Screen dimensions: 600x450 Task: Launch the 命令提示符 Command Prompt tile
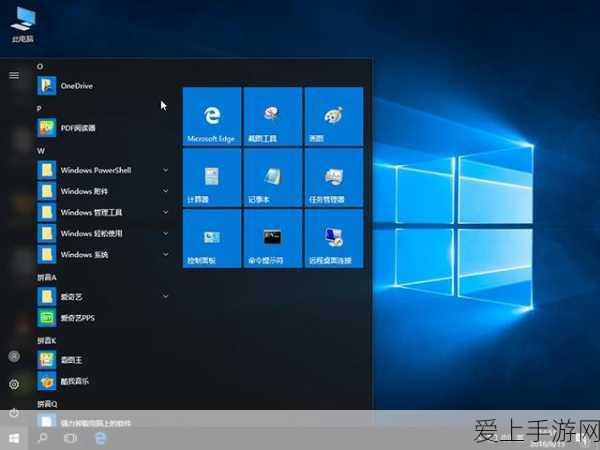click(x=273, y=238)
